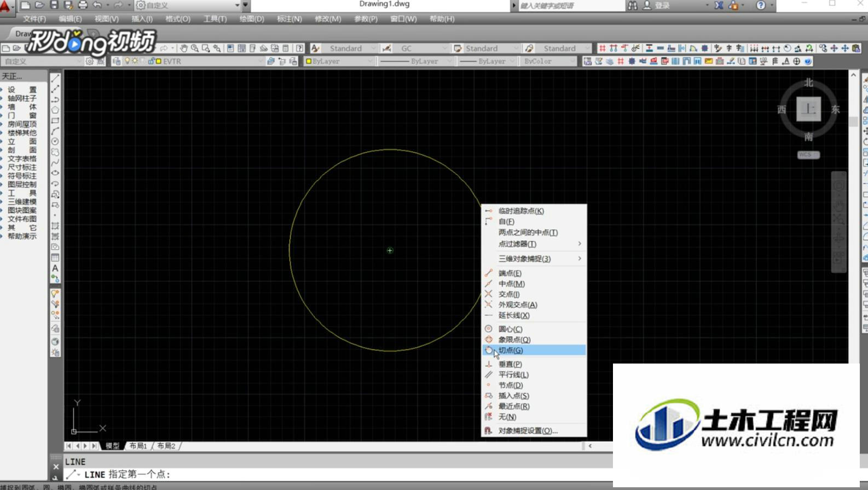Screen dimensions: 868x490
Task: Choose 最近点(R) snap option
Action: click(x=534, y=406)
